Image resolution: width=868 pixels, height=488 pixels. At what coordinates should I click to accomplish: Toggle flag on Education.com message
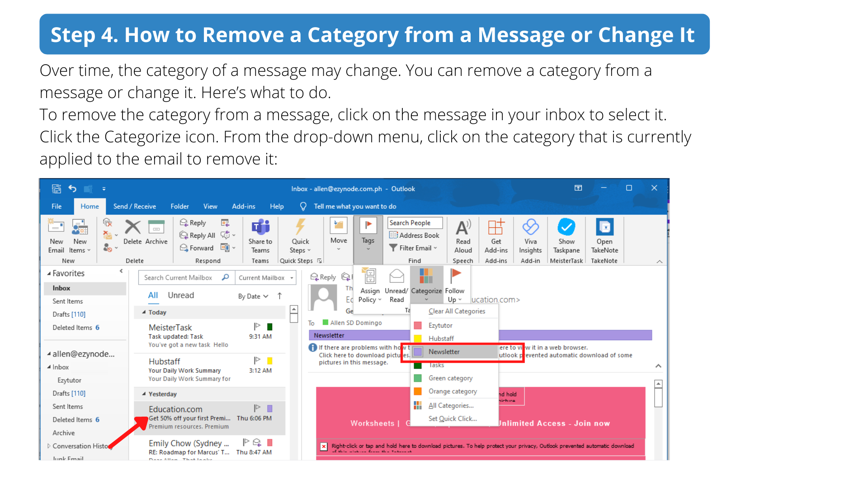pyautogui.click(x=257, y=408)
